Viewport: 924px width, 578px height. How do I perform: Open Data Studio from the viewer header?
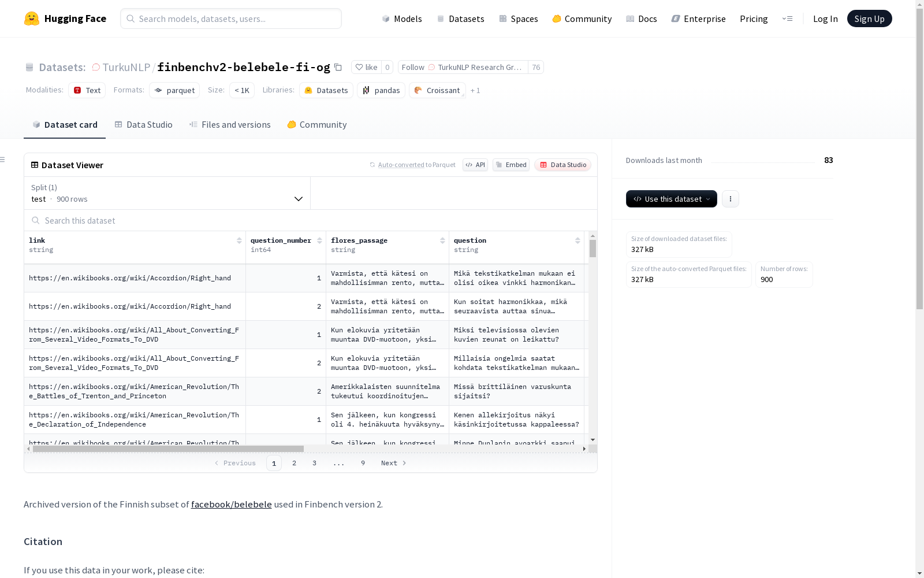[x=563, y=165]
